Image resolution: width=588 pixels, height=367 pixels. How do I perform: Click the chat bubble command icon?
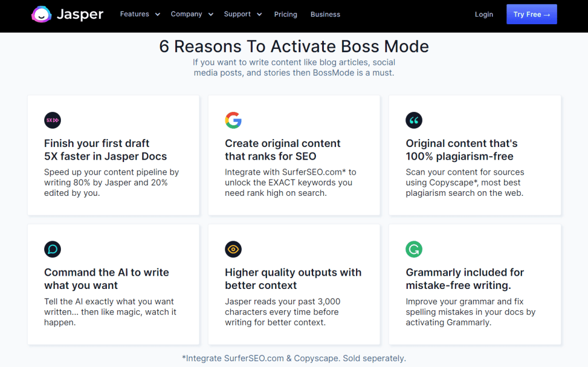tap(52, 249)
